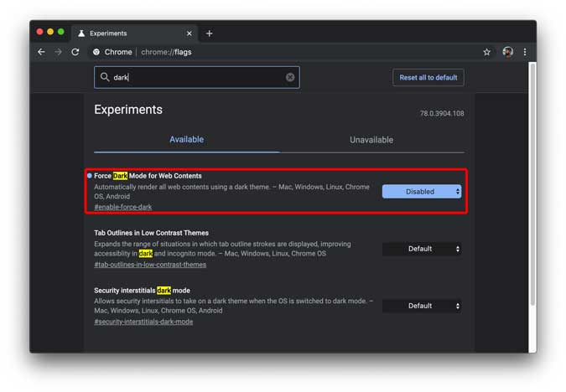Click Tab Outlines in Low Contrast Themes title
The image size is (566, 392).
point(151,233)
